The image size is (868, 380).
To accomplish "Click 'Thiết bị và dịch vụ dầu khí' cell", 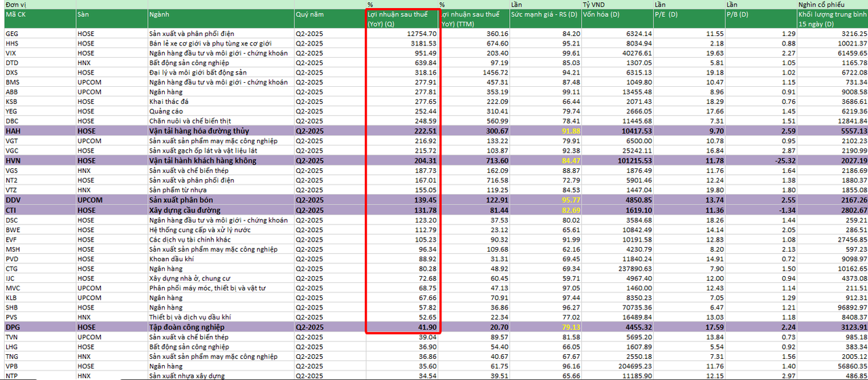I will click(189, 317).
